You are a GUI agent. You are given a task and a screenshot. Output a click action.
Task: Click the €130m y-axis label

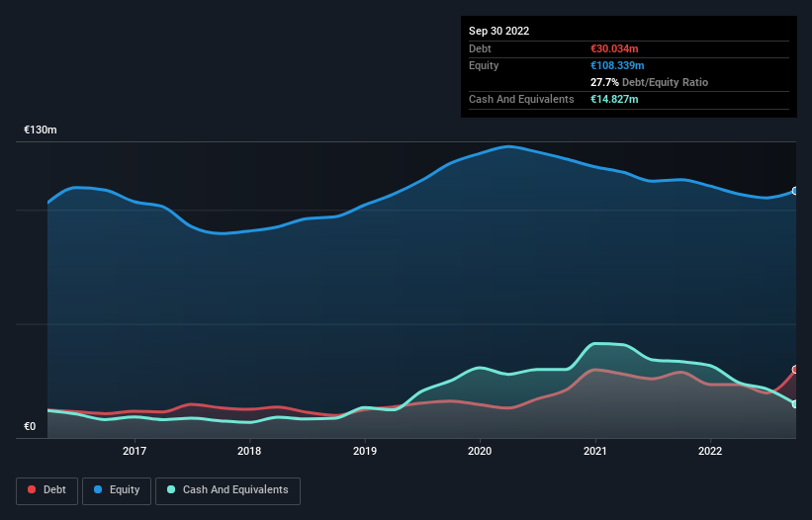click(41, 130)
